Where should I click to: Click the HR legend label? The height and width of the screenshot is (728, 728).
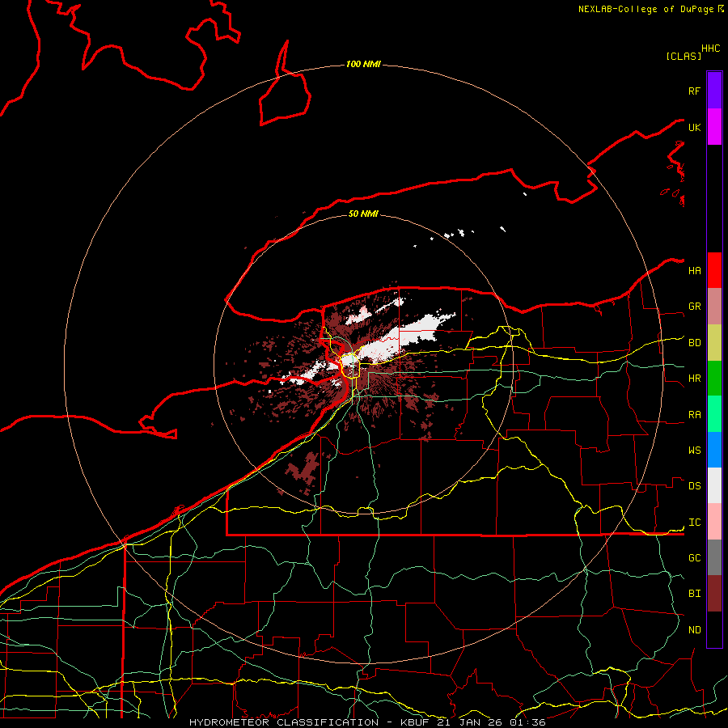click(694, 379)
